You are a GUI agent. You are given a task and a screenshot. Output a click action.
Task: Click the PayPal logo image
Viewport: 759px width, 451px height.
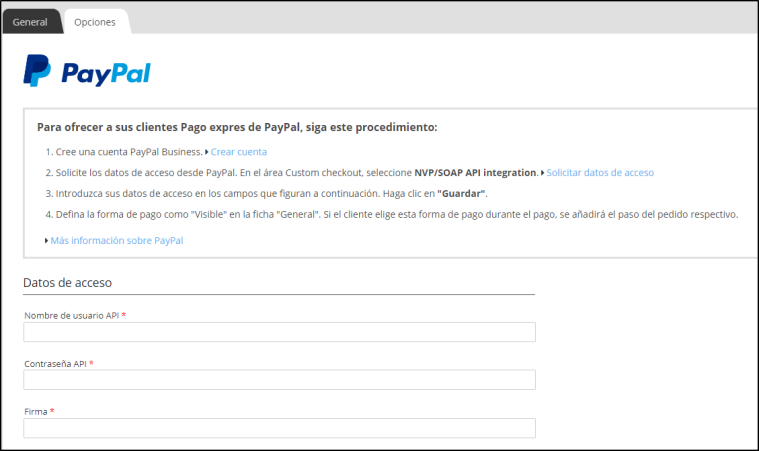pyautogui.click(x=87, y=71)
